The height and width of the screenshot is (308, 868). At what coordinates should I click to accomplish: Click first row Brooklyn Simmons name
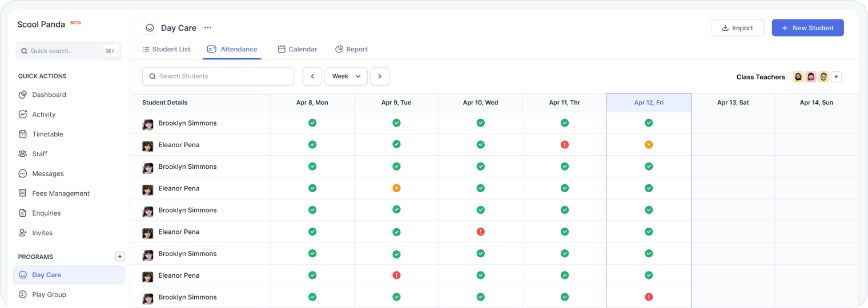187,123
